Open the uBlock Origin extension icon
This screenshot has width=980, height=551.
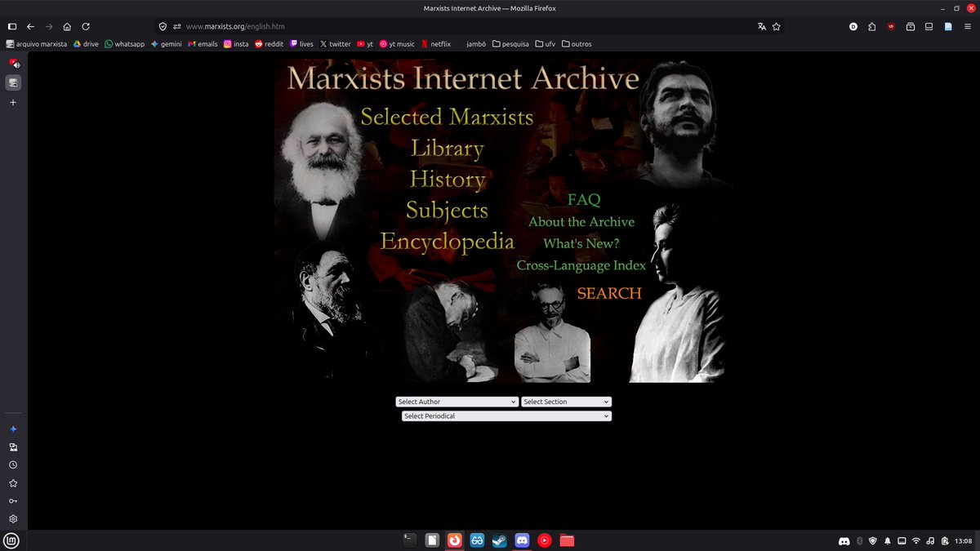coord(891,26)
